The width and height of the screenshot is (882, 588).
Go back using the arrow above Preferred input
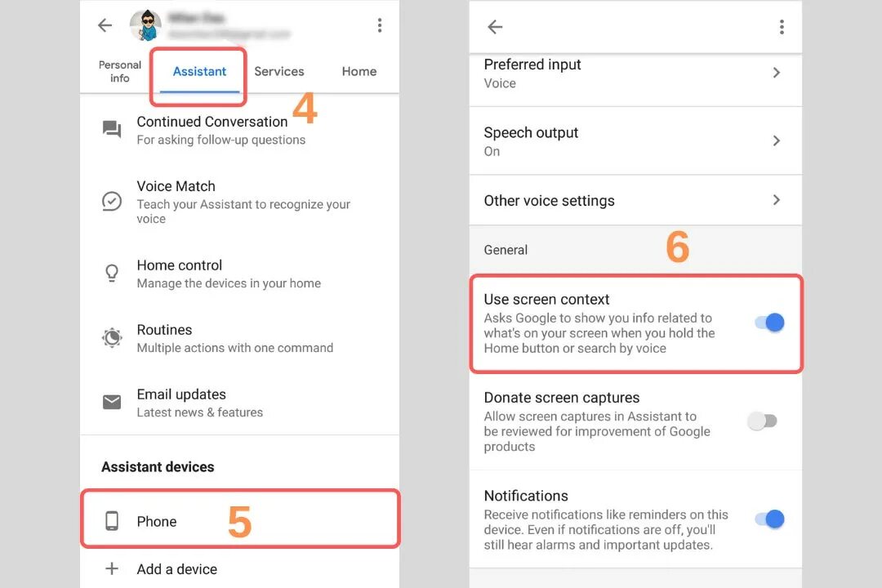pyautogui.click(x=495, y=26)
